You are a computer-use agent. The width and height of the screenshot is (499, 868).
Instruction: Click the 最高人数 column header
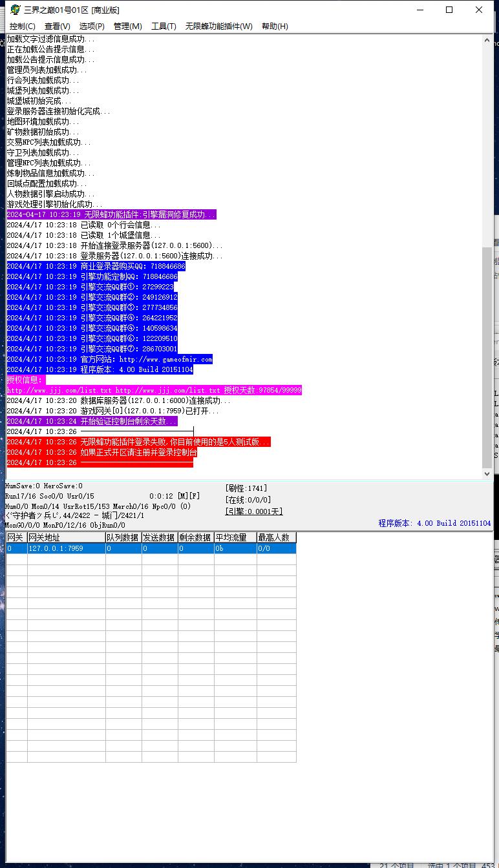(x=276, y=537)
